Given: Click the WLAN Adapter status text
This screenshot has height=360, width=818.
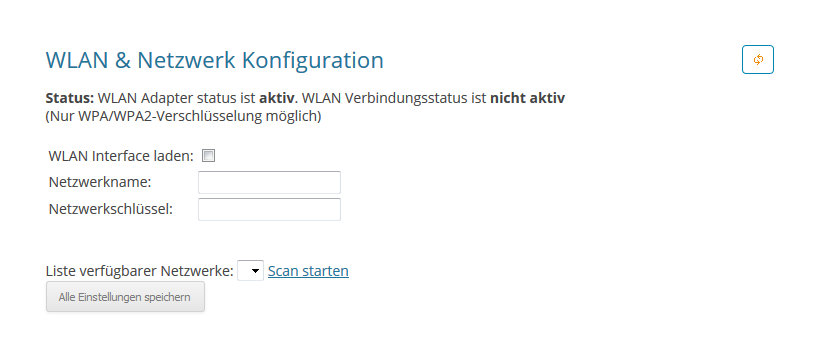Looking at the screenshot, I should 170,98.
